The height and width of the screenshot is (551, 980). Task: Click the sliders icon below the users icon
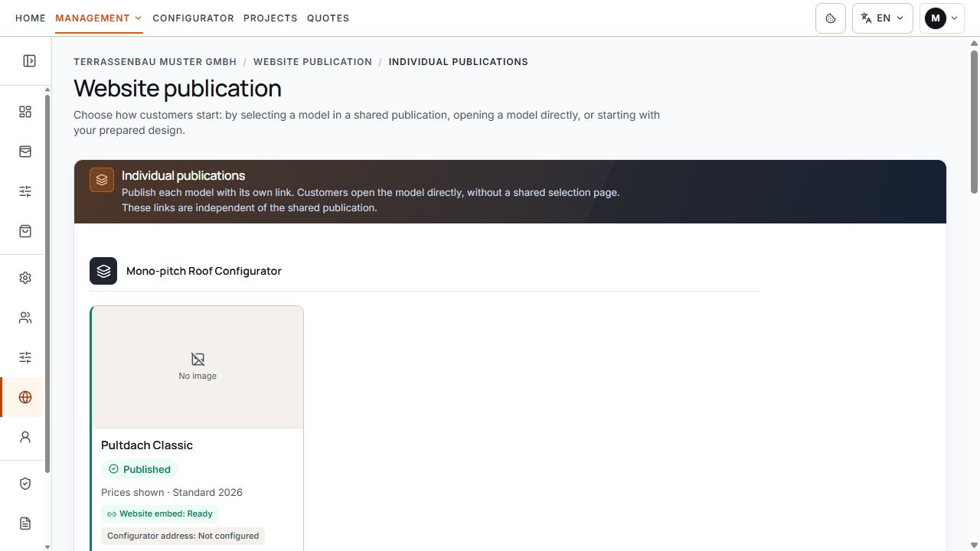coord(25,357)
